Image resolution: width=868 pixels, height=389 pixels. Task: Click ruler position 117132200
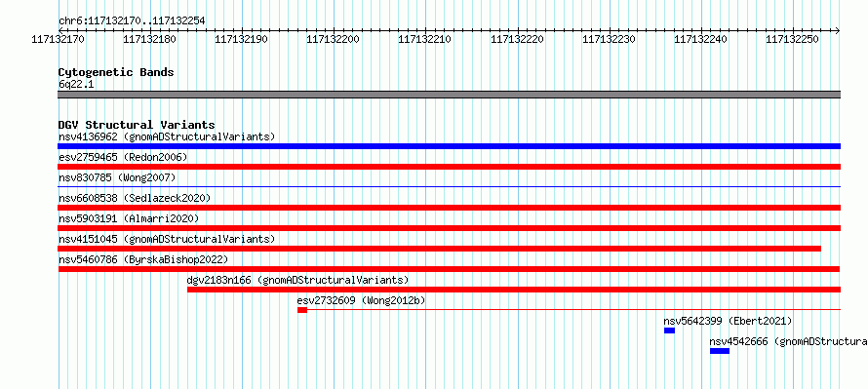(334, 40)
